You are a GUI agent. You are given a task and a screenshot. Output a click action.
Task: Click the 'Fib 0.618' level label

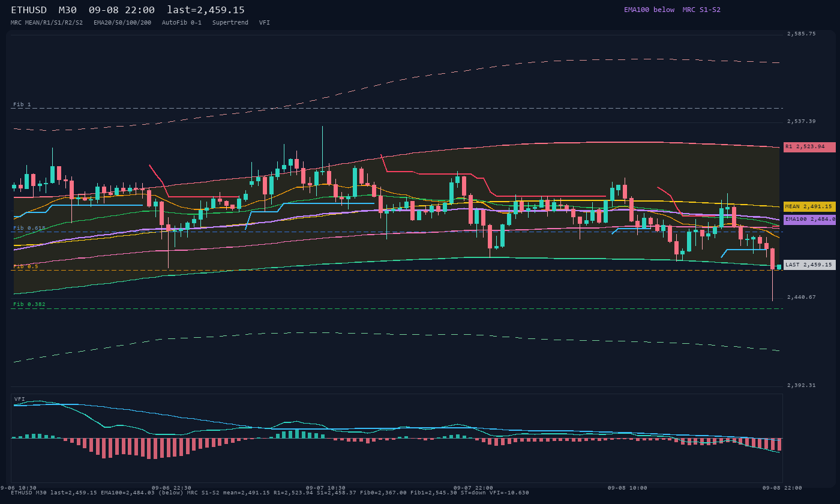(29, 228)
